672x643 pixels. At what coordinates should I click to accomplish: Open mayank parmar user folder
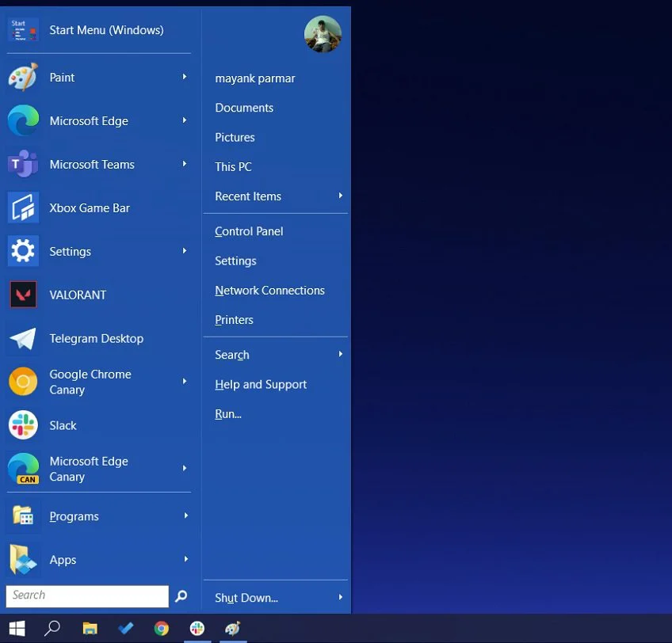(x=255, y=79)
